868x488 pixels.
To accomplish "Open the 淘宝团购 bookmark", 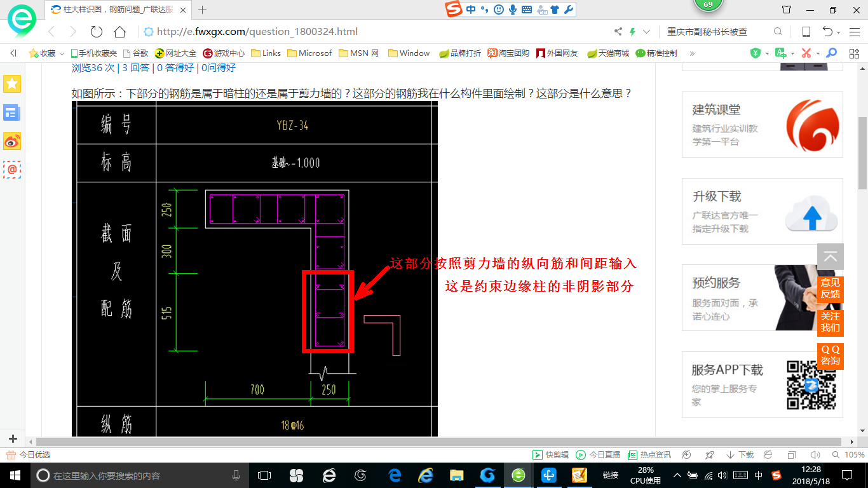I will coord(508,53).
